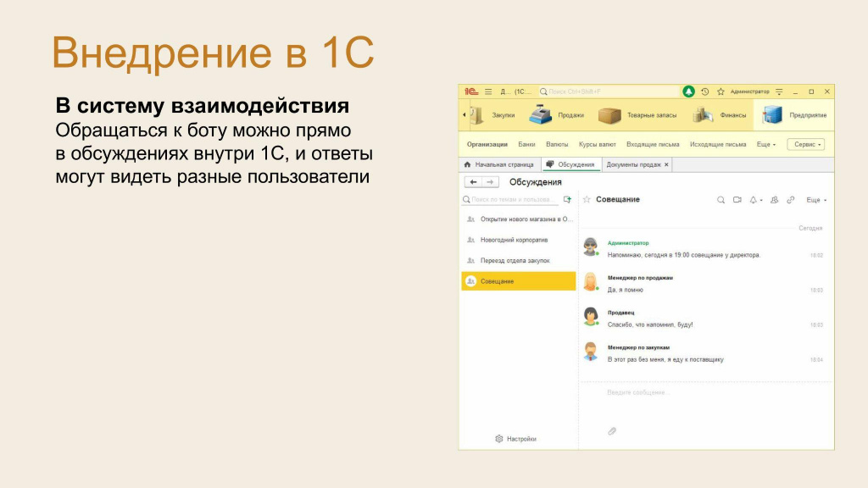
Task: Focus the discussion topics search field
Action: [x=509, y=200]
